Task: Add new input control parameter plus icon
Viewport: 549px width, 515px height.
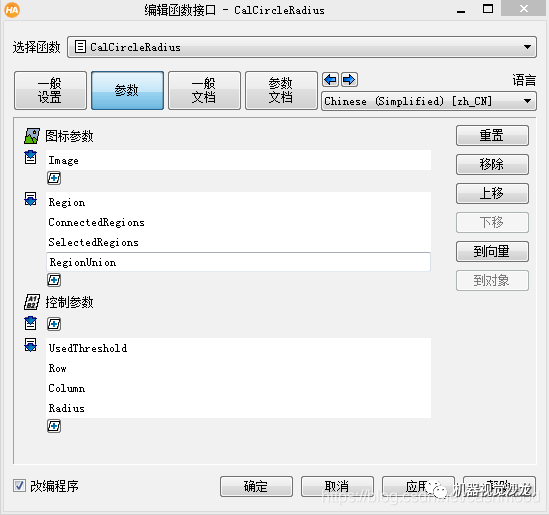Action: tap(54, 324)
